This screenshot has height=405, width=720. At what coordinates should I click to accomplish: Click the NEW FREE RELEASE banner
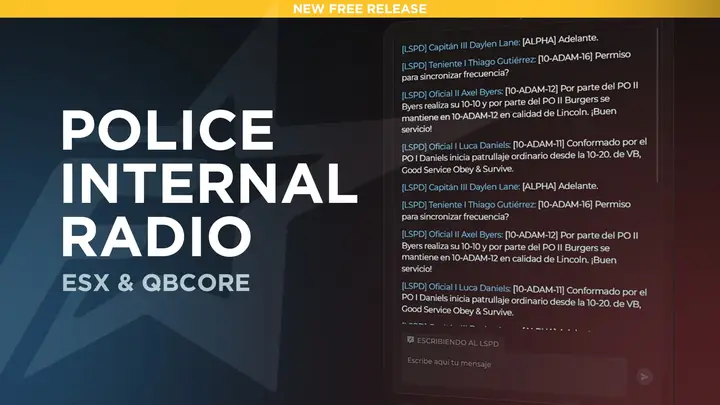point(360,9)
